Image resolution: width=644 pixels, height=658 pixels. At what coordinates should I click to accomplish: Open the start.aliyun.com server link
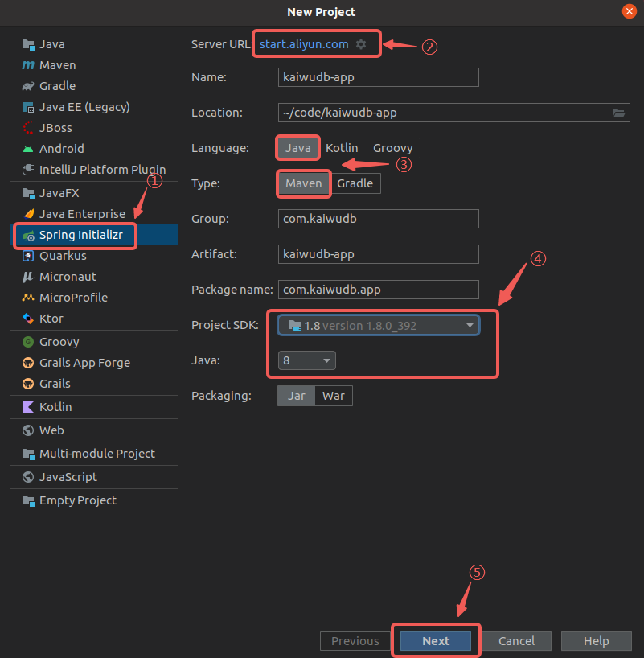pos(303,44)
